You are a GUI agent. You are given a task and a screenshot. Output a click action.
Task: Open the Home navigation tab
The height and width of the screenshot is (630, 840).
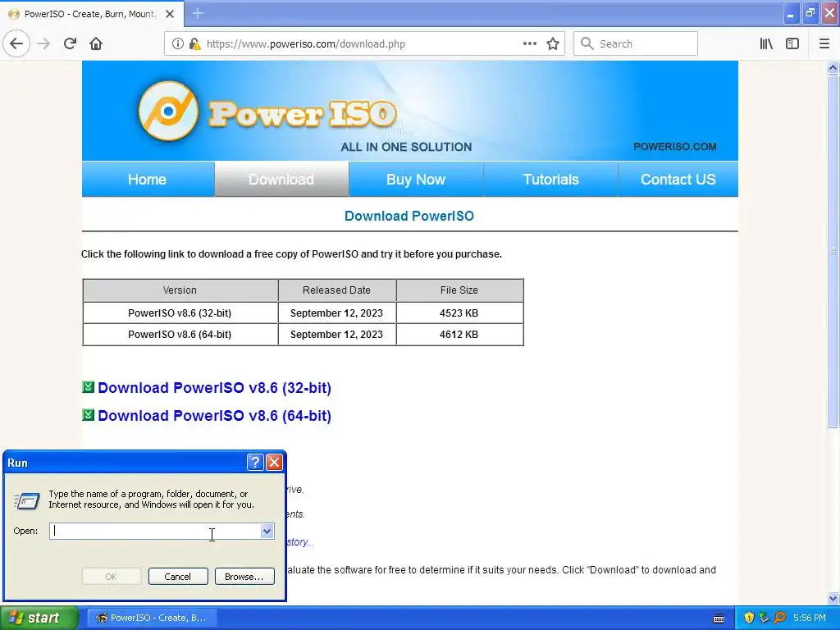(x=148, y=180)
